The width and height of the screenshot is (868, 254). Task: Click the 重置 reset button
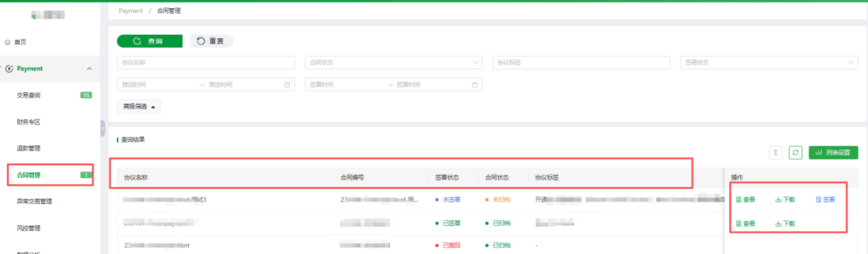pos(212,41)
